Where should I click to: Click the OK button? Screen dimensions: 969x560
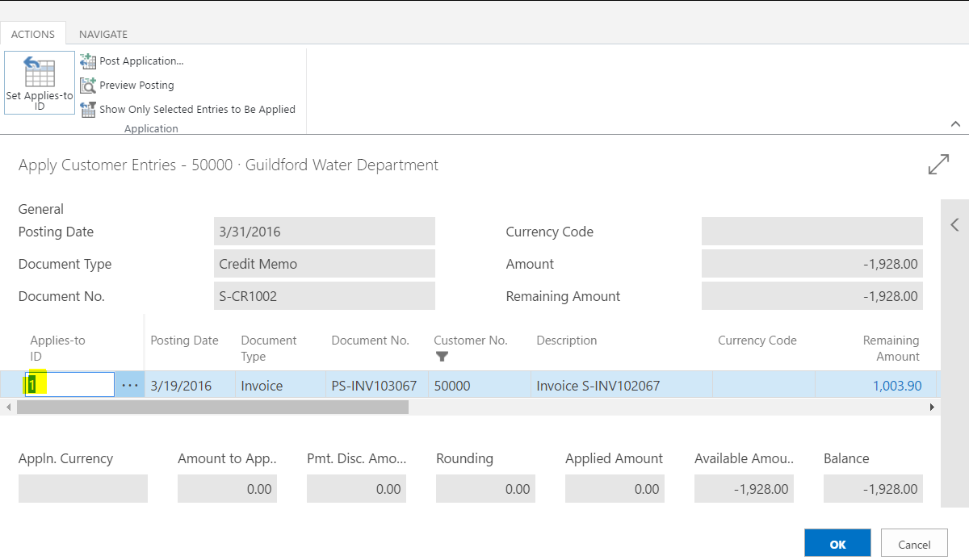pos(837,543)
